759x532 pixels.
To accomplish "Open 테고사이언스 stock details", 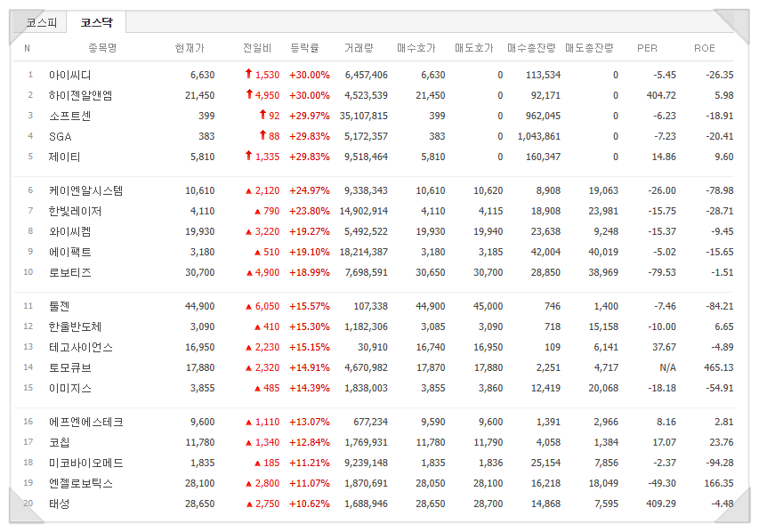I will pyautogui.click(x=80, y=347).
